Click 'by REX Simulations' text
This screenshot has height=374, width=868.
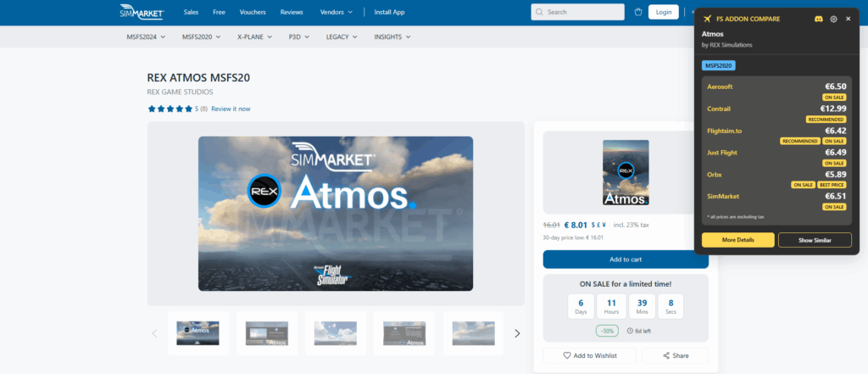pos(726,45)
